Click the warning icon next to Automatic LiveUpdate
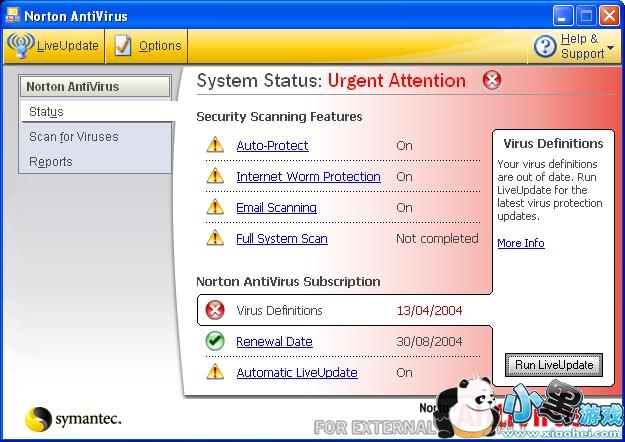The height and width of the screenshot is (442, 625). [x=215, y=372]
